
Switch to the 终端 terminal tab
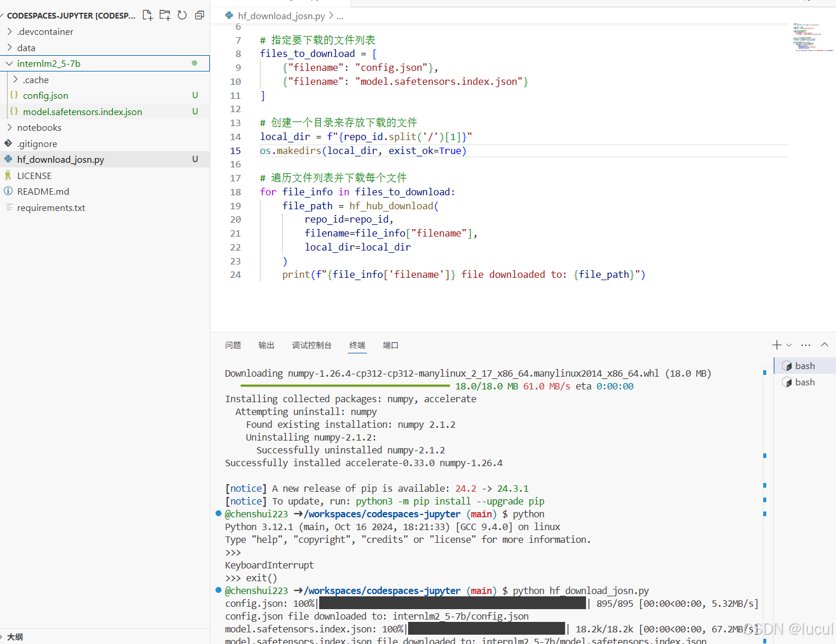(x=357, y=345)
